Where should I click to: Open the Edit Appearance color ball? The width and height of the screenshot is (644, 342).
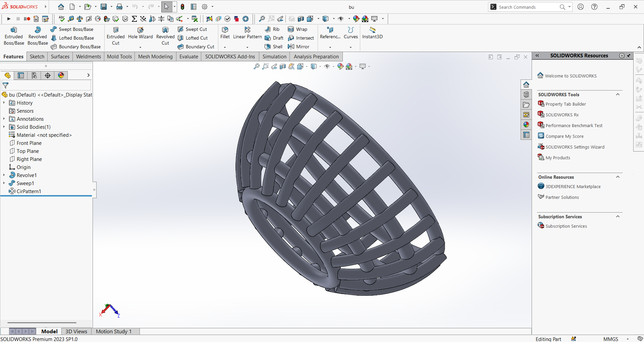click(340, 66)
